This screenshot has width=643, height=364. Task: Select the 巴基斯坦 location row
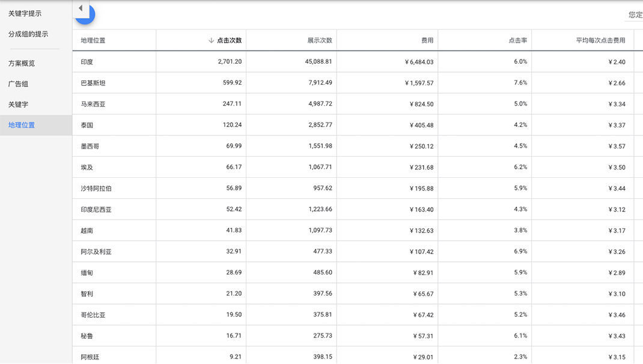point(93,83)
